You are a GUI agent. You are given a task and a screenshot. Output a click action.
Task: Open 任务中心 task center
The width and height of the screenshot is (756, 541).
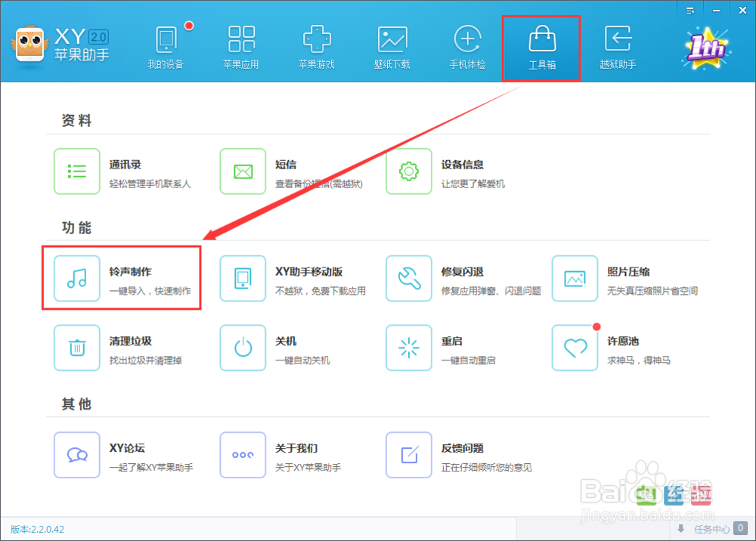tap(711, 530)
